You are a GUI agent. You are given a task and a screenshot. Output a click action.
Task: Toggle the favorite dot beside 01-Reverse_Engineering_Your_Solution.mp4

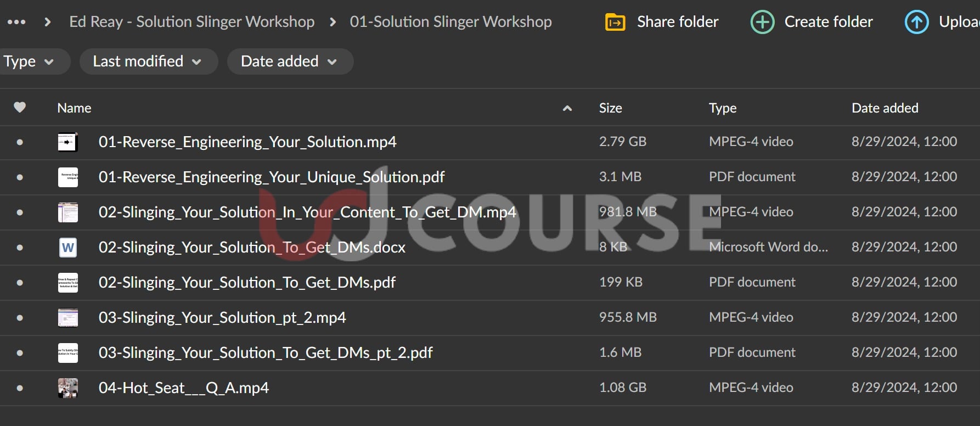pos(20,142)
